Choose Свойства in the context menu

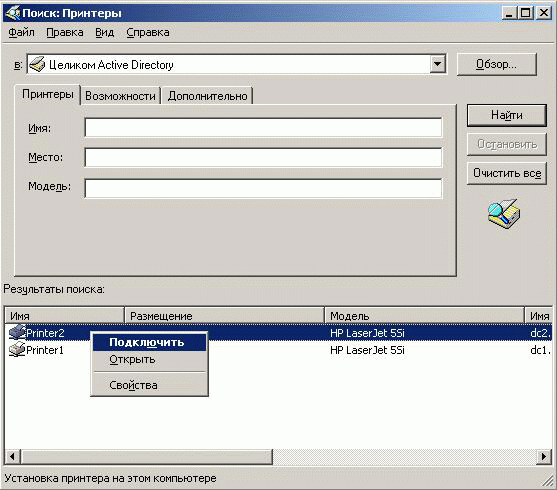coord(149,385)
